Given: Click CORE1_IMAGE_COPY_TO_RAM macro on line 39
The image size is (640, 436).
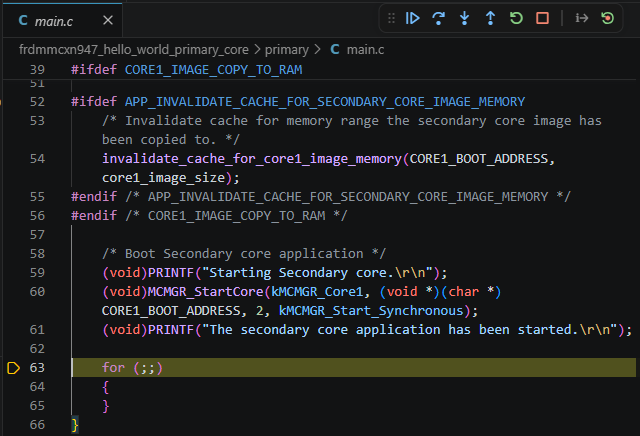Looking at the screenshot, I should pos(213,70).
